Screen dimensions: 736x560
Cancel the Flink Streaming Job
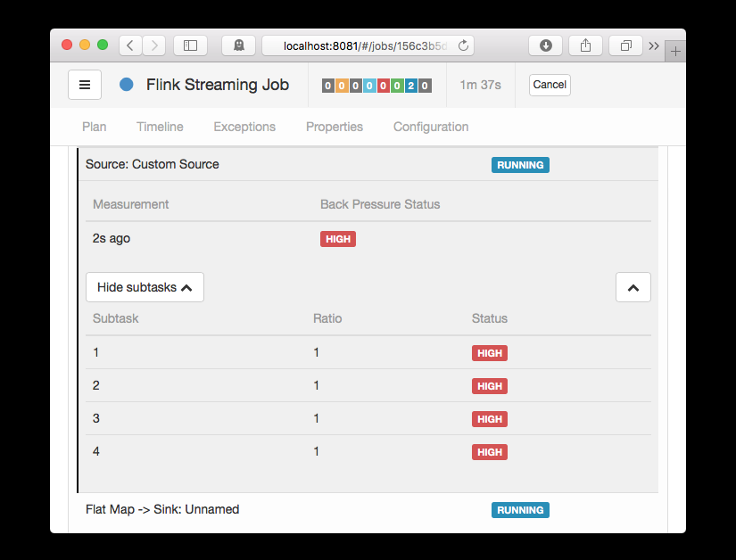550,85
